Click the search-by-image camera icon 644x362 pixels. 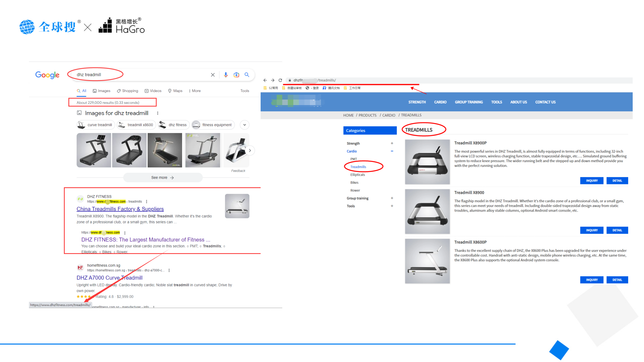coord(236,75)
